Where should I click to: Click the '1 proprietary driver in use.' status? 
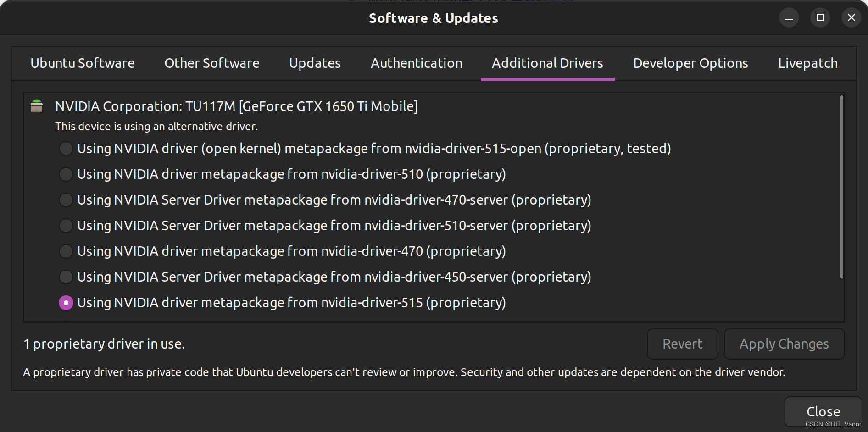click(x=104, y=344)
